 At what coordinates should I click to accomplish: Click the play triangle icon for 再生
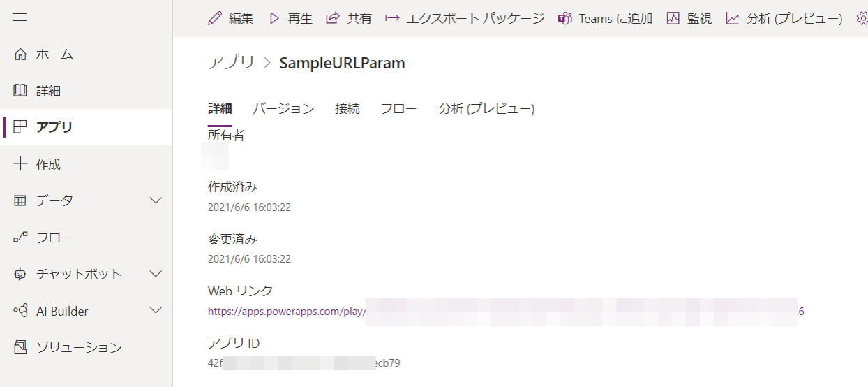275,19
